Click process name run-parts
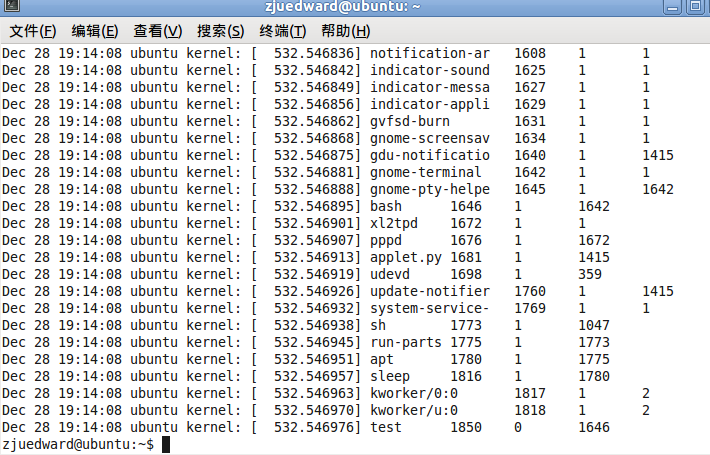The image size is (710, 455). (406, 342)
